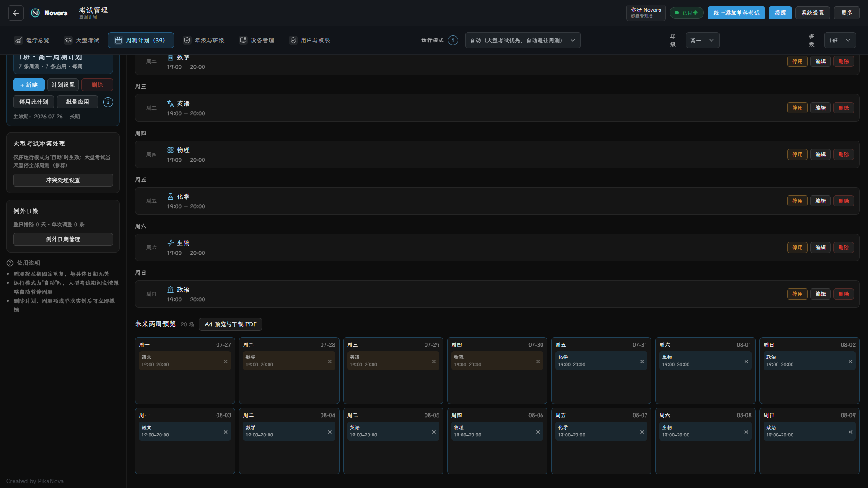Click A4 预览与下载 PDF button
This screenshot has width=868, height=488.
pos(230,324)
